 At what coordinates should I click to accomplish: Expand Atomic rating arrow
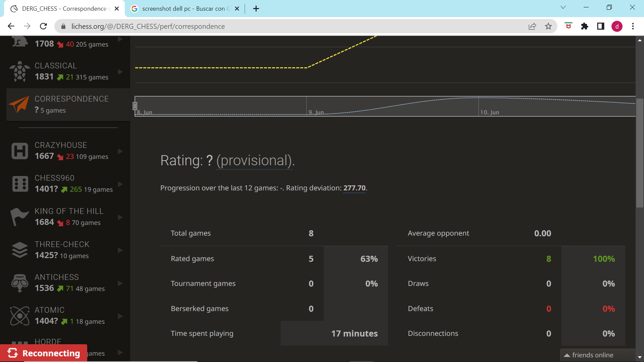(x=120, y=316)
